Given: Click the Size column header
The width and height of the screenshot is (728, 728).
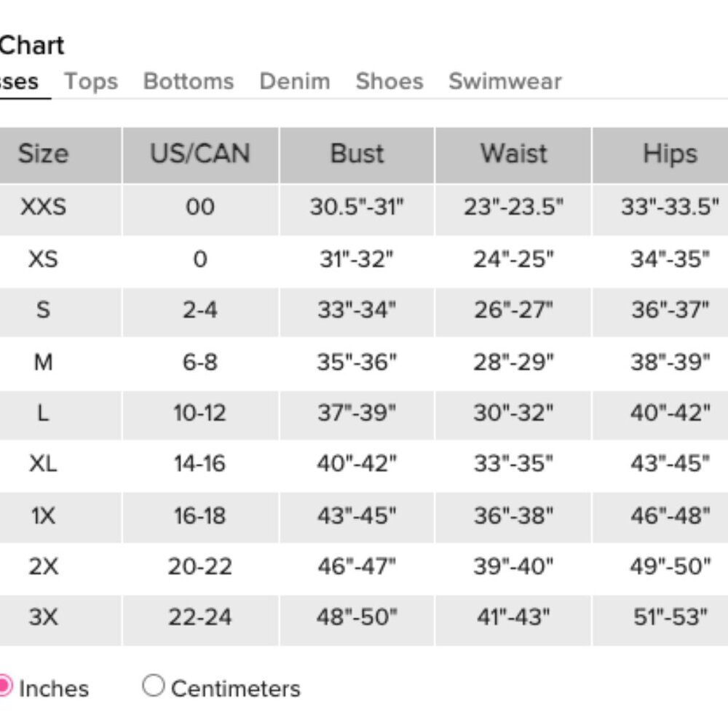Looking at the screenshot, I should click(43, 154).
